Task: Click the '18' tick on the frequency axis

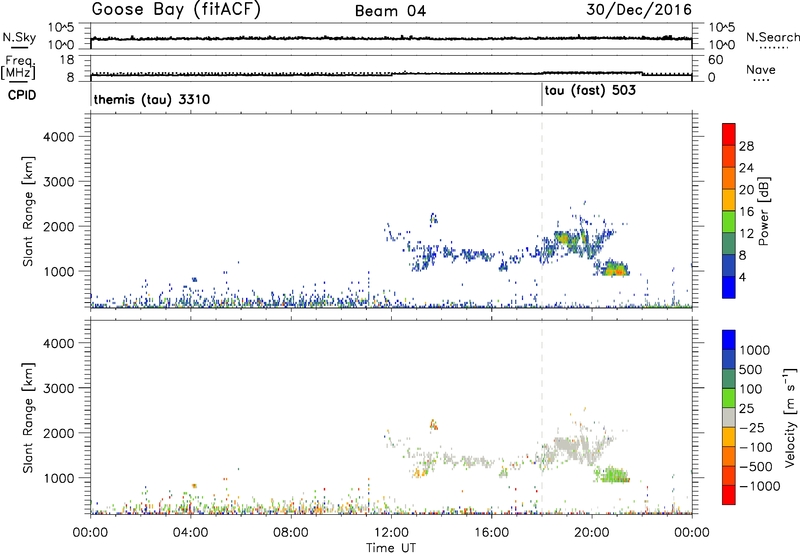Action: tap(67, 60)
